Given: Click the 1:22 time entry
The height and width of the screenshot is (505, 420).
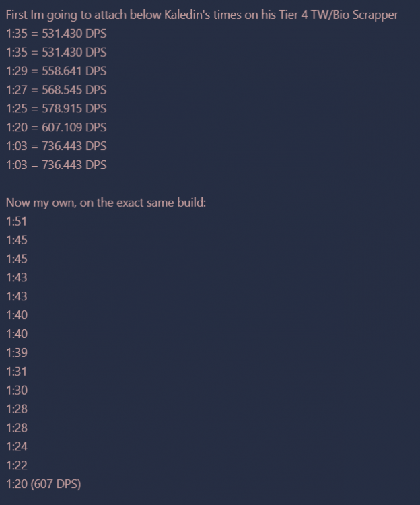Looking at the screenshot, I should point(16,465).
